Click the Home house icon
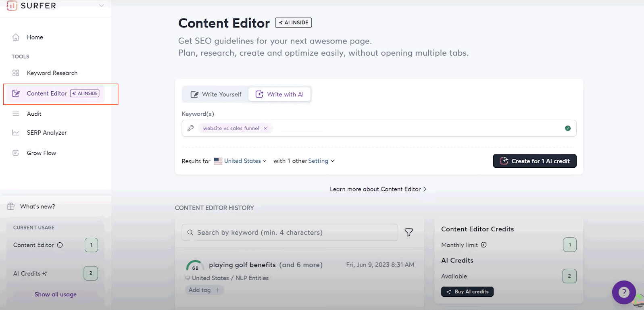Viewport: 644px width, 310px height. [16, 37]
